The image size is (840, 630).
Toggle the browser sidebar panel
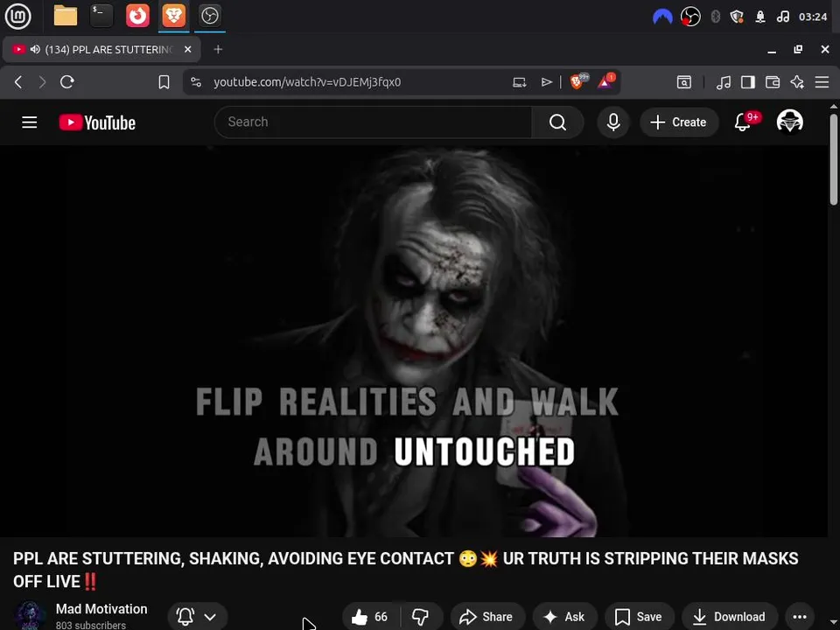748,82
